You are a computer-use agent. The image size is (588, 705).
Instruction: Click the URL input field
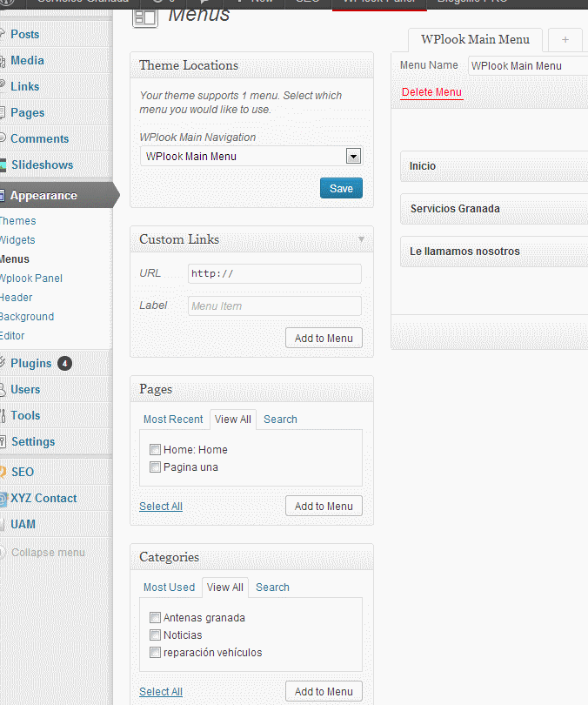274,273
